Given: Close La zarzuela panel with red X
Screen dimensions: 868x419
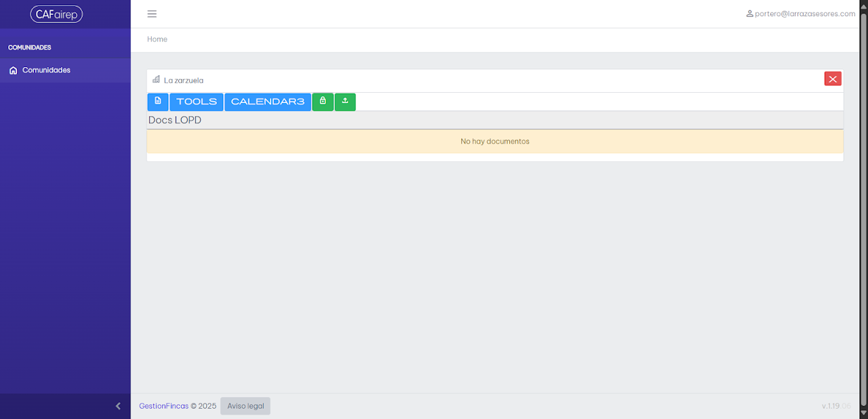Looking at the screenshot, I should [x=833, y=79].
